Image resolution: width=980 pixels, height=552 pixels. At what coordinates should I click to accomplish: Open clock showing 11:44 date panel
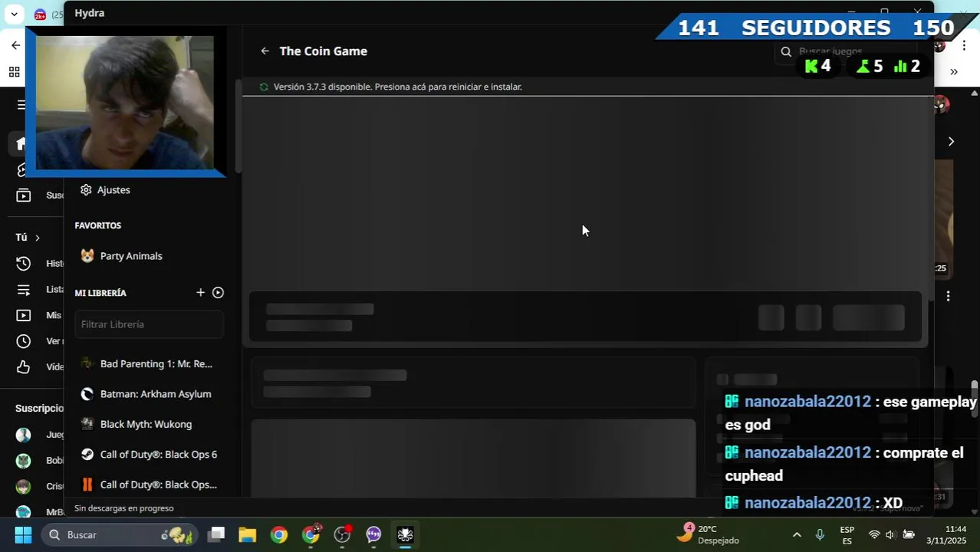coord(945,535)
